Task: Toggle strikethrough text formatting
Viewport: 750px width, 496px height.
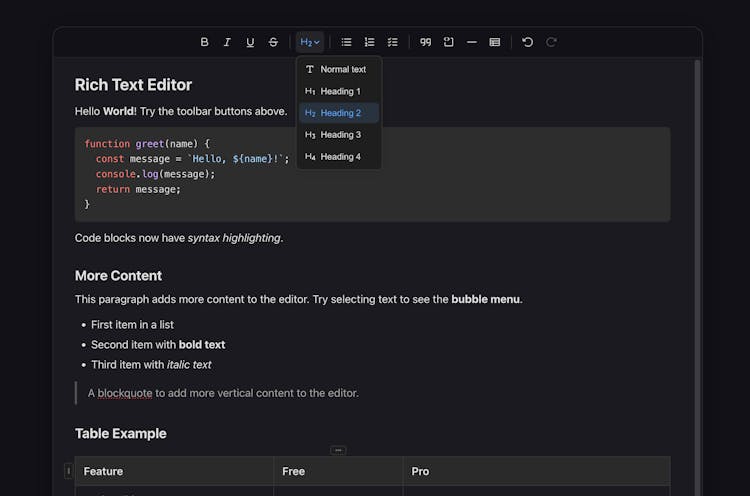Action: [273, 42]
